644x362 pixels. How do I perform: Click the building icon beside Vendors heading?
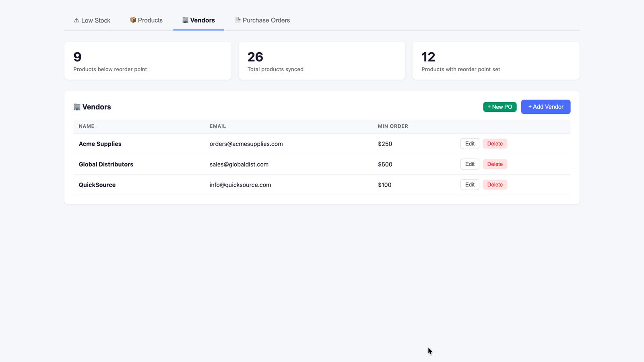click(77, 107)
